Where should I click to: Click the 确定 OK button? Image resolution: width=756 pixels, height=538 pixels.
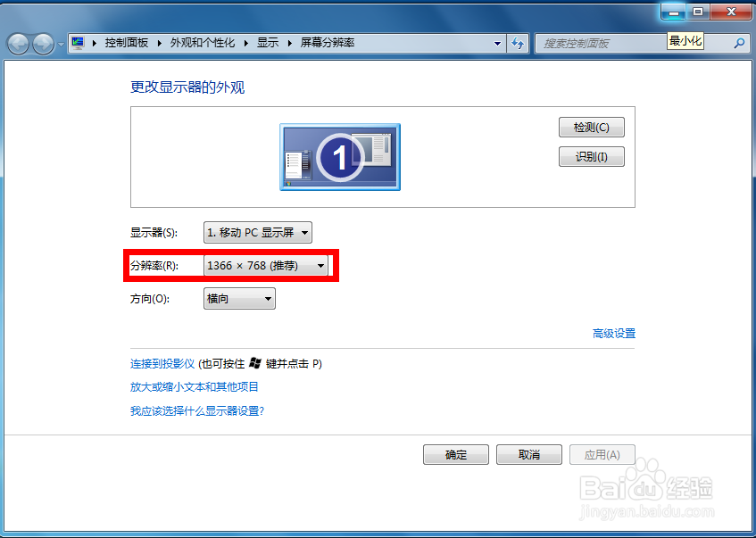click(x=456, y=455)
